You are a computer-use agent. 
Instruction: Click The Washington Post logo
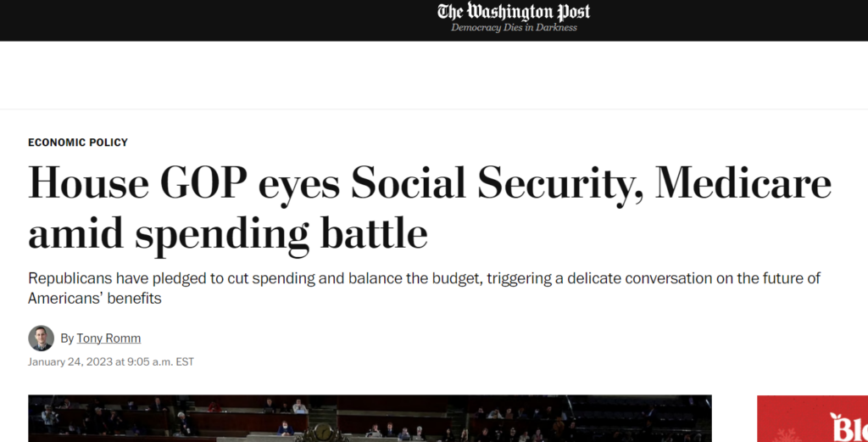click(514, 12)
